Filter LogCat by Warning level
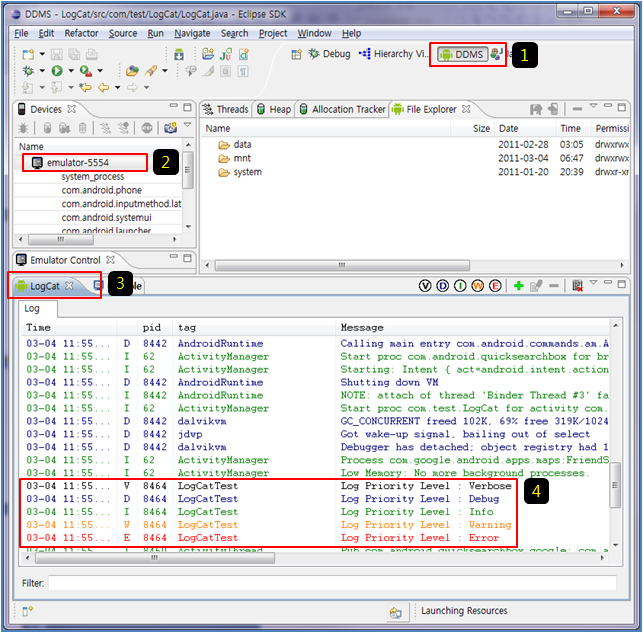The width and height of the screenshot is (643, 633). tap(477, 286)
